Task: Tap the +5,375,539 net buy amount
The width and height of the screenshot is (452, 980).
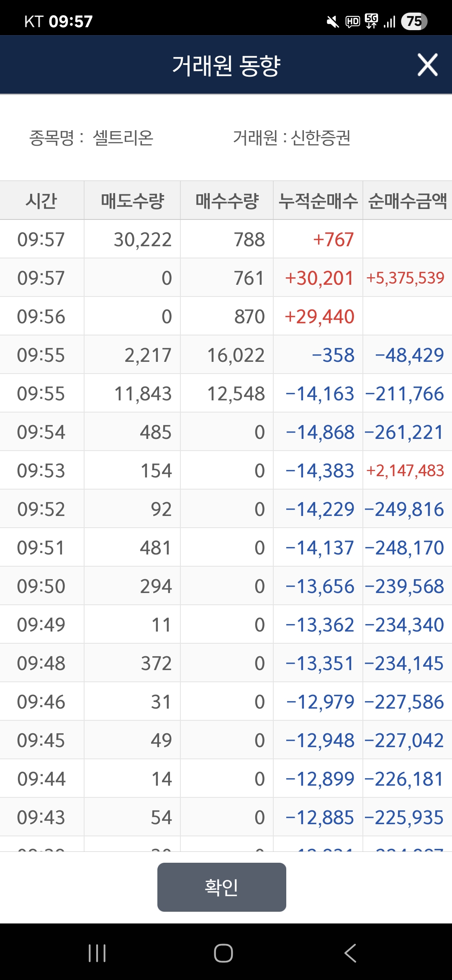Action: [x=405, y=278]
